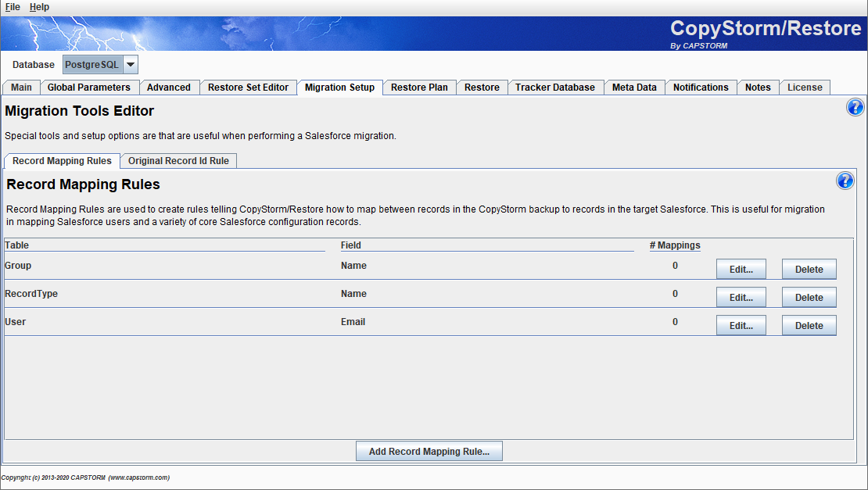
Task: Edit the RecordType mapping rule
Action: coord(741,298)
